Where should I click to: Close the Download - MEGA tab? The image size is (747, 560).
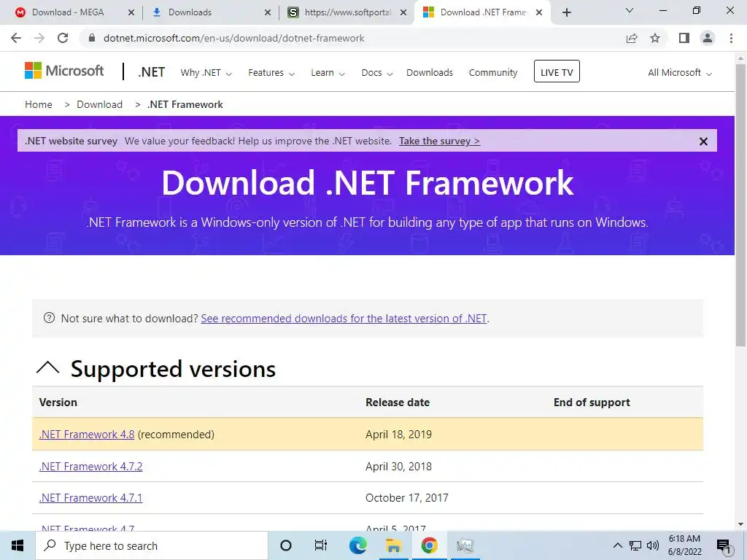click(x=131, y=13)
